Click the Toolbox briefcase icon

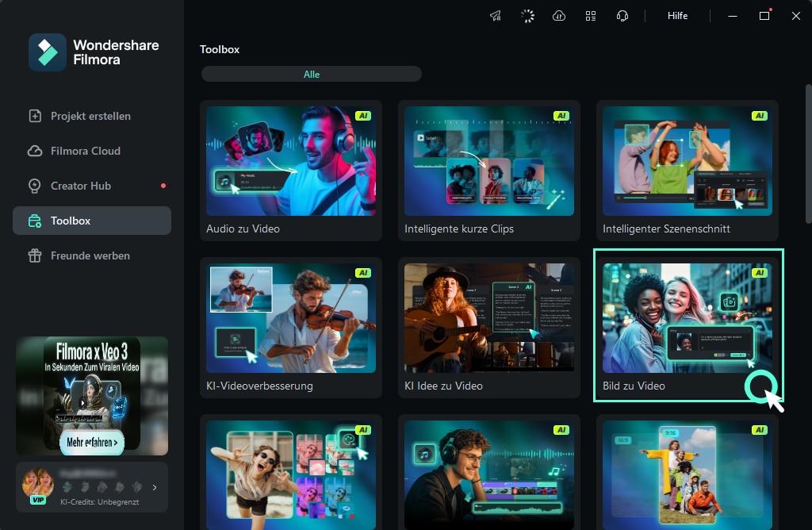point(35,221)
